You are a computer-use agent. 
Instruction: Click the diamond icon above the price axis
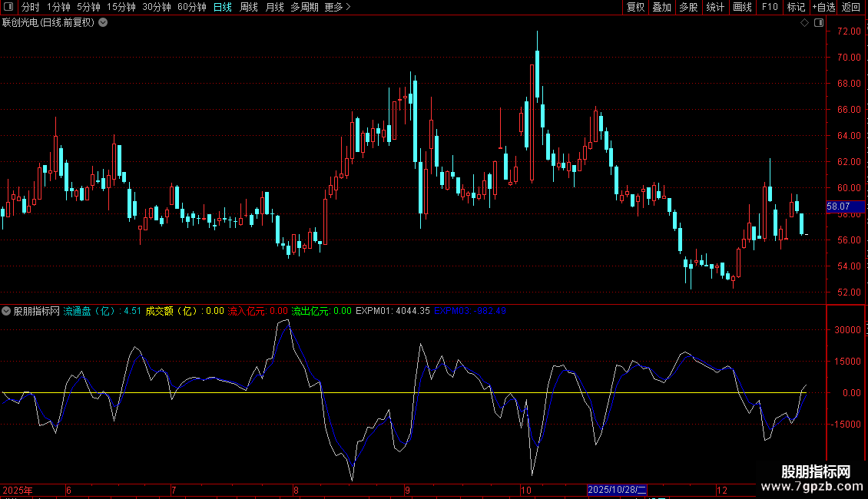805,23
